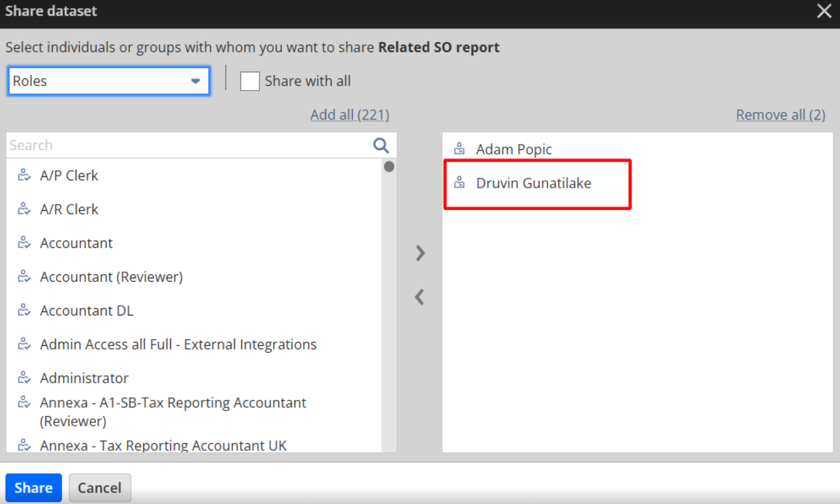The width and height of the screenshot is (840, 504).
Task: Click the Adam Popic user icon
Action: (460, 149)
